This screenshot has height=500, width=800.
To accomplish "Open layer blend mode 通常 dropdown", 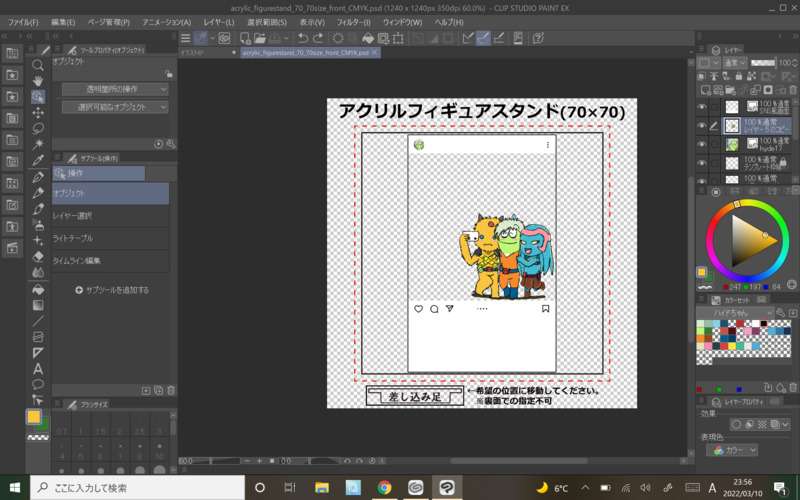I will pos(735,62).
